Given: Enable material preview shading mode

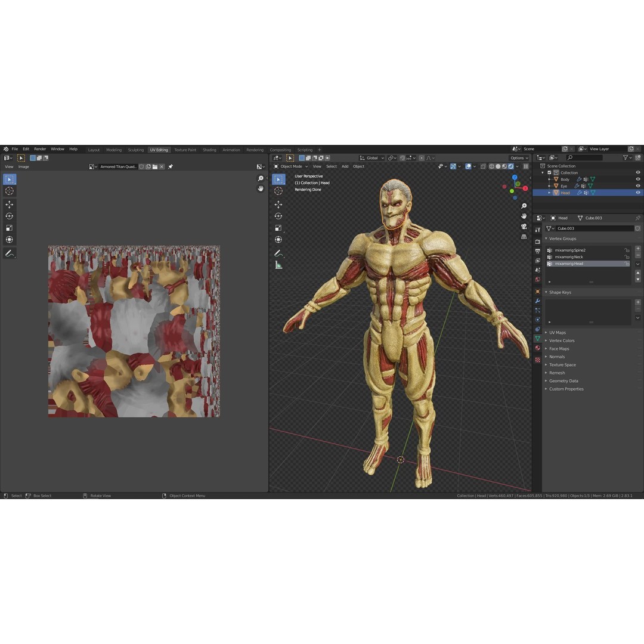Looking at the screenshot, I should tap(504, 166).
